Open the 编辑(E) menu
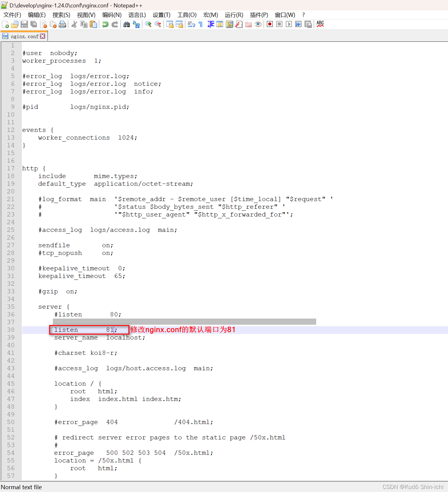 [x=37, y=15]
